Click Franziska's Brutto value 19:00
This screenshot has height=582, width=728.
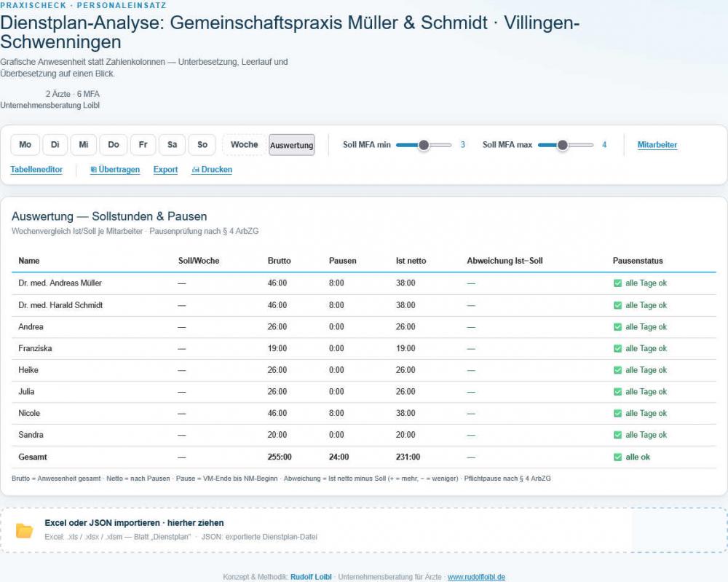tap(277, 348)
